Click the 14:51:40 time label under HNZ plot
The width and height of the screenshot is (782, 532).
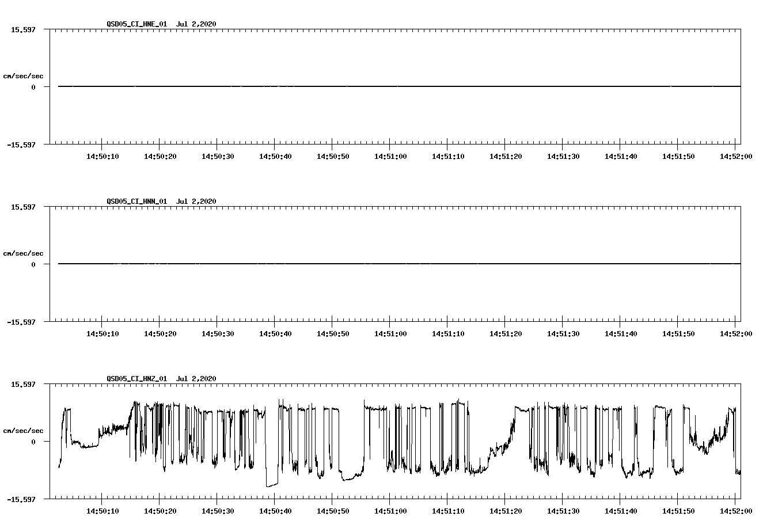coord(621,511)
